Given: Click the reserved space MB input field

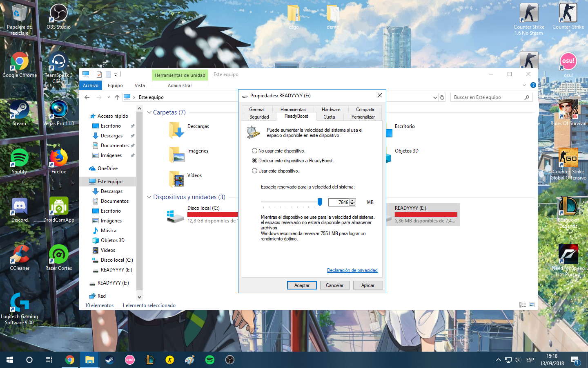Looking at the screenshot, I should (x=339, y=202).
